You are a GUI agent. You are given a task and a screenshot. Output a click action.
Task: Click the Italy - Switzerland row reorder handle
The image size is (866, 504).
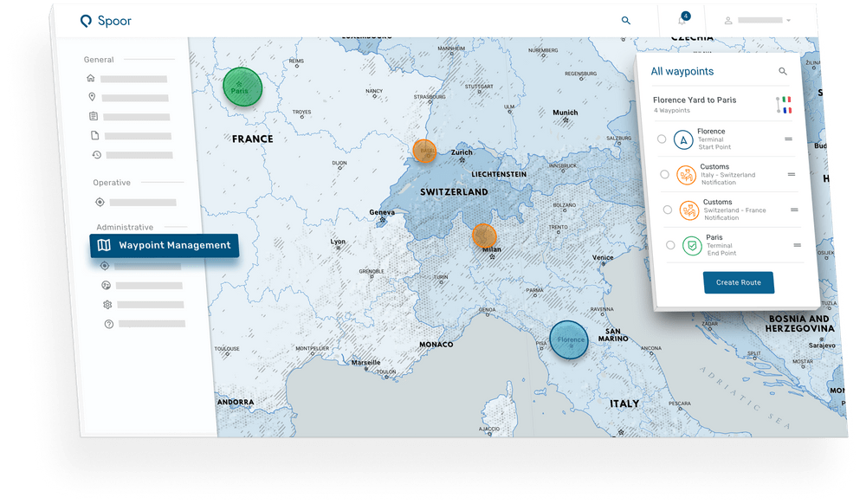792,174
